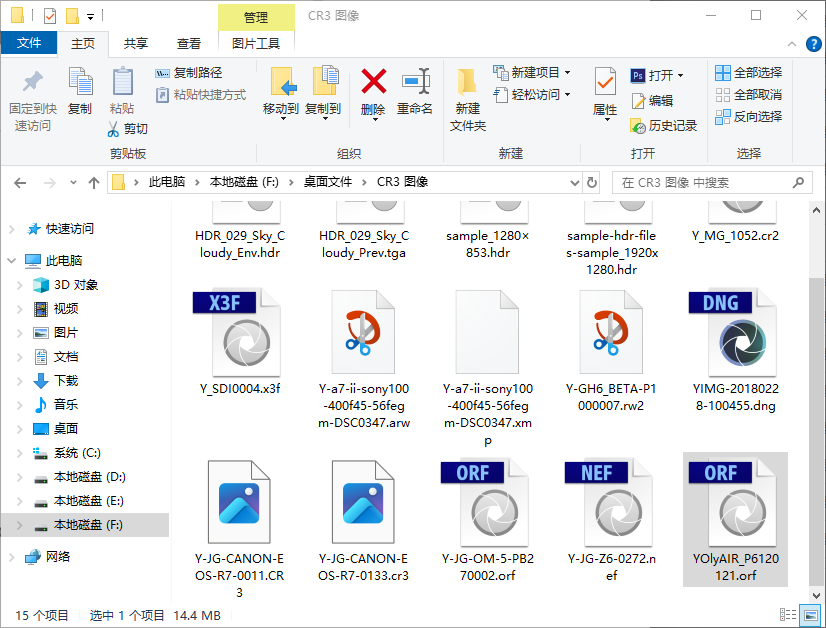This screenshot has width=826, height=628.
Task: Collapse the This PC tree node
Action: (11, 261)
